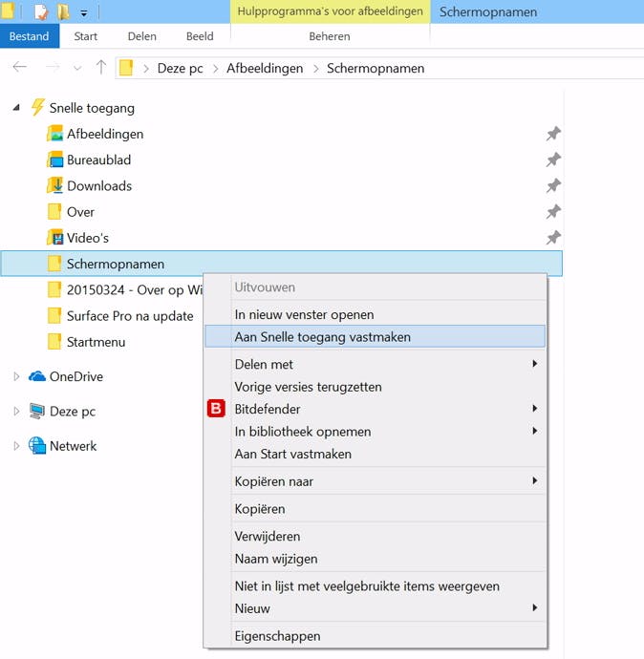This screenshot has width=644, height=659.
Task: Choose Naam wijzigen from context menu
Action: coord(375,559)
